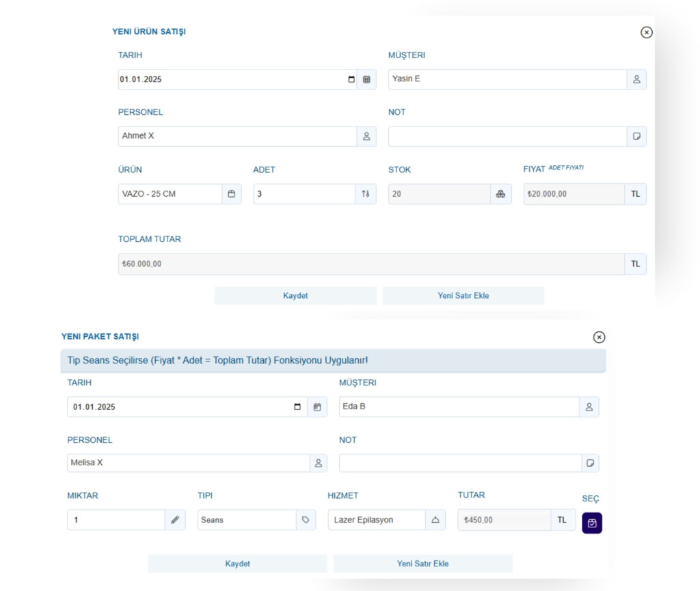The width and height of the screenshot is (700, 591).
Task: Open the date picker in product sale date input
Action: point(351,79)
